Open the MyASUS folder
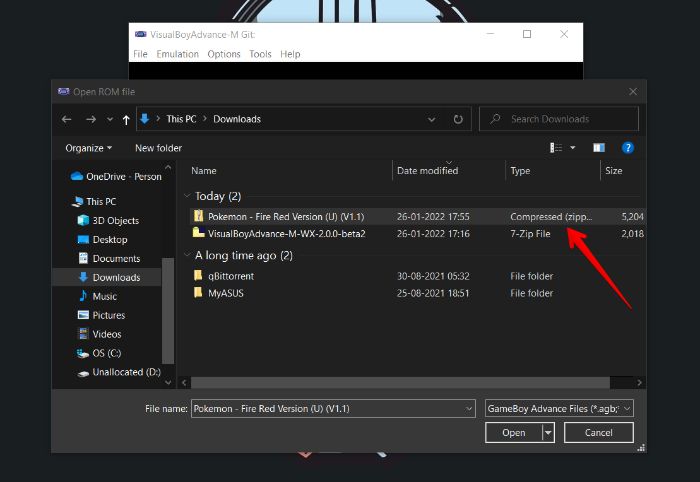This screenshot has height=482, width=700. [225, 293]
